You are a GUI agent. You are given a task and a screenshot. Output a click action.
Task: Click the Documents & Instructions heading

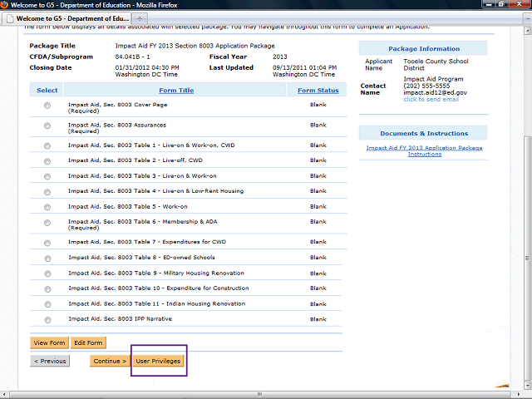(424, 133)
